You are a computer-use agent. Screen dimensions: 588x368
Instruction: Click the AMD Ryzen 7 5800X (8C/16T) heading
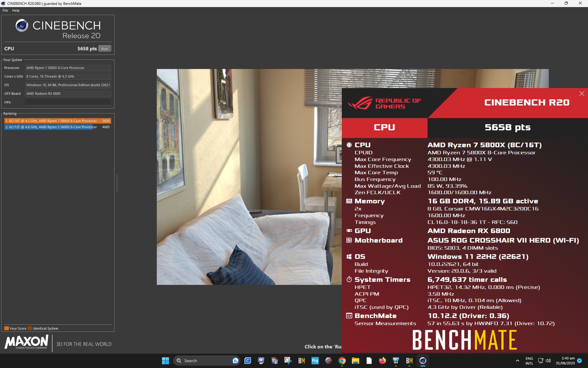pos(484,145)
